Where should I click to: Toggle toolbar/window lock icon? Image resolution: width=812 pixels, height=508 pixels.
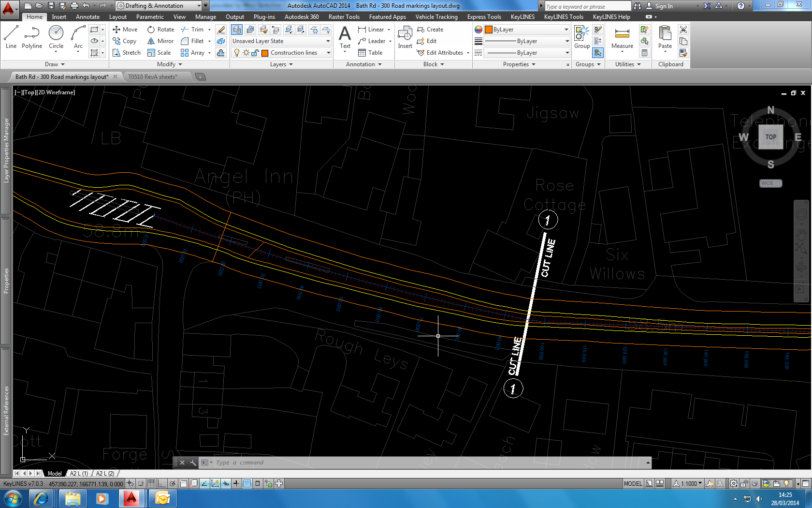tap(744, 483)
